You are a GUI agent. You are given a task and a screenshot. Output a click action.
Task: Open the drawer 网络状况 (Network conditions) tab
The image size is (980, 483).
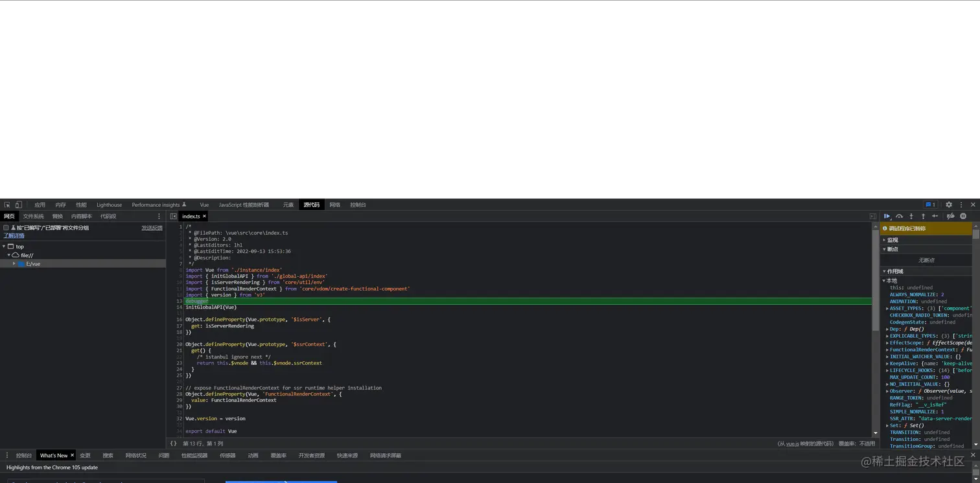pos(136,456)
